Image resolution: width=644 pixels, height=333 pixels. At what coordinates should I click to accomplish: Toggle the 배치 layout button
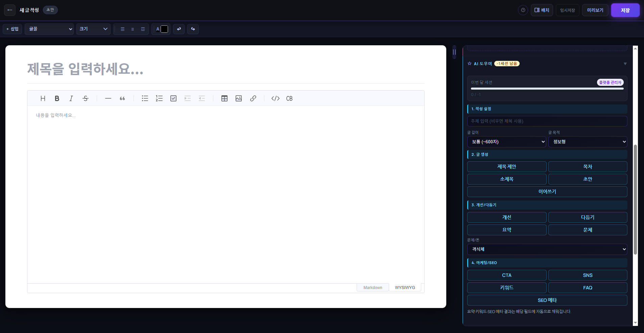(x=542, y=10)
